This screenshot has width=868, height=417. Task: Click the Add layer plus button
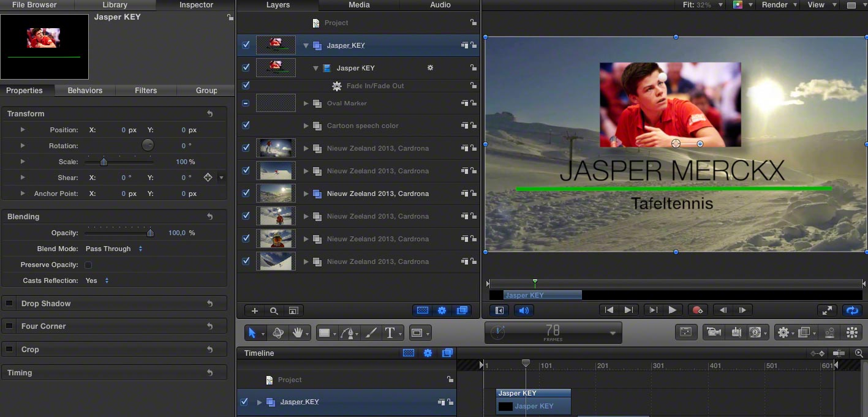coord(255,310)
